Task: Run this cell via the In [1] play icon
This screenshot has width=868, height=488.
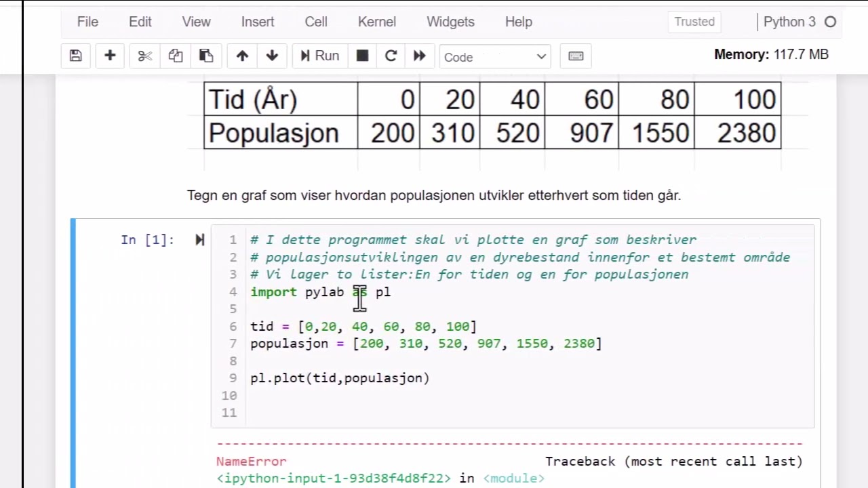Action: tap(199, 239)
